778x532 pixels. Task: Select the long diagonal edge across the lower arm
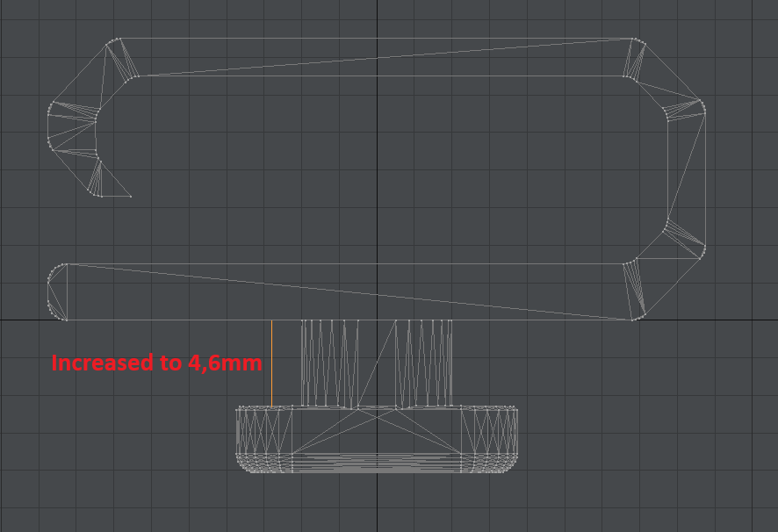[351, 290]
